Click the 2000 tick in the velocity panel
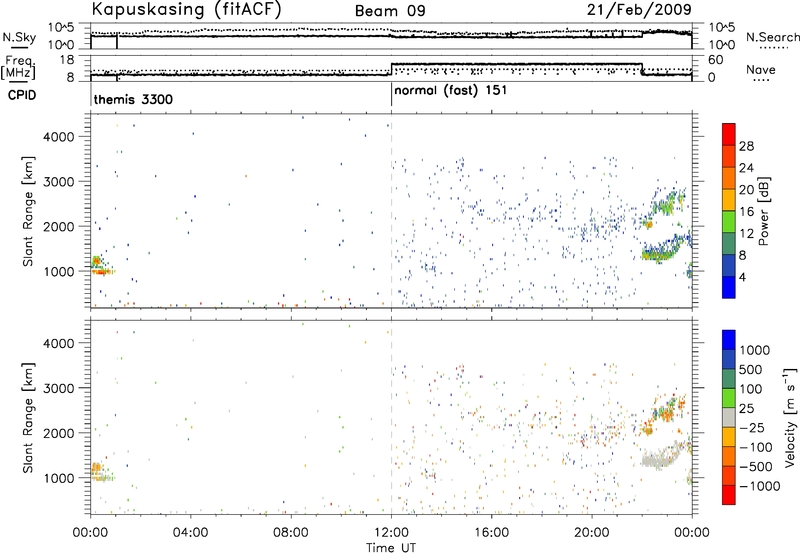800x554 pixels. [x=58, y=433]
